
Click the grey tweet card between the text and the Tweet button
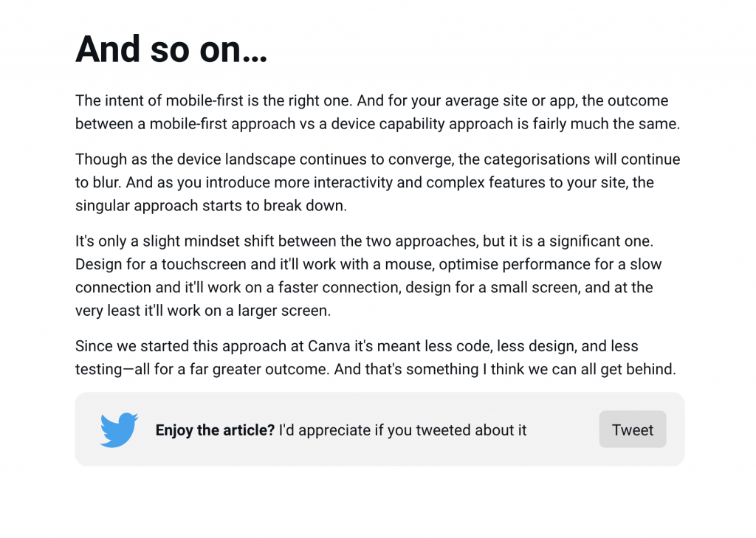click(x=563, y=430)
